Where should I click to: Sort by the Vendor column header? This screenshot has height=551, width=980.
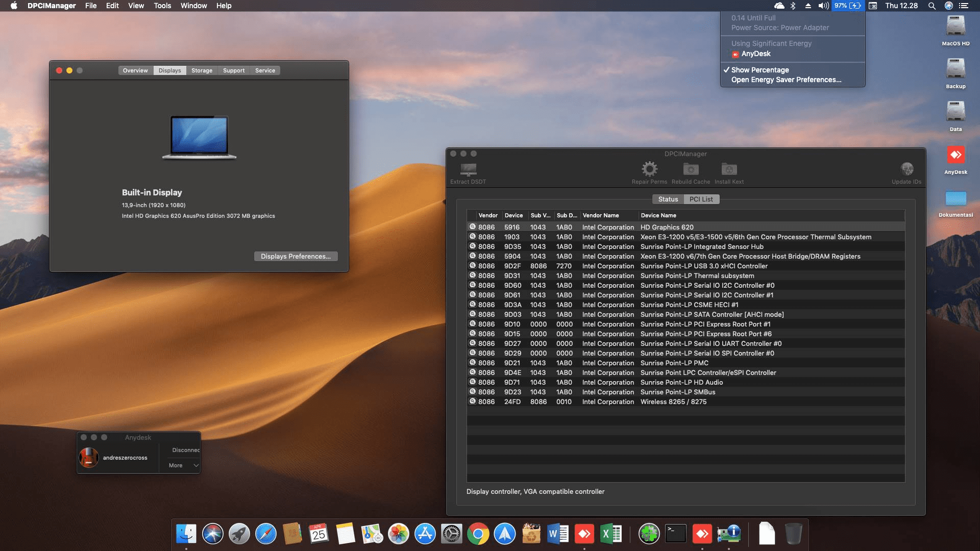tap(488, 215)
